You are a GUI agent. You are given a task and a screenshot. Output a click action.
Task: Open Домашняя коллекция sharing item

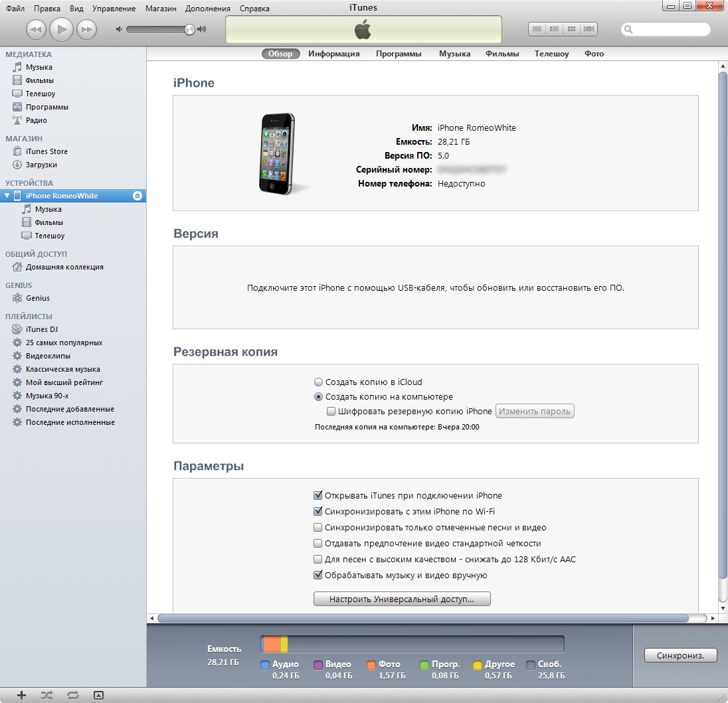pyautogui.click(x=64, y=267)
